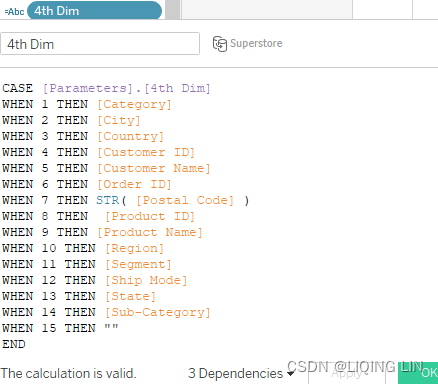Click the Superstore data source icon

[x=220, y=44]
